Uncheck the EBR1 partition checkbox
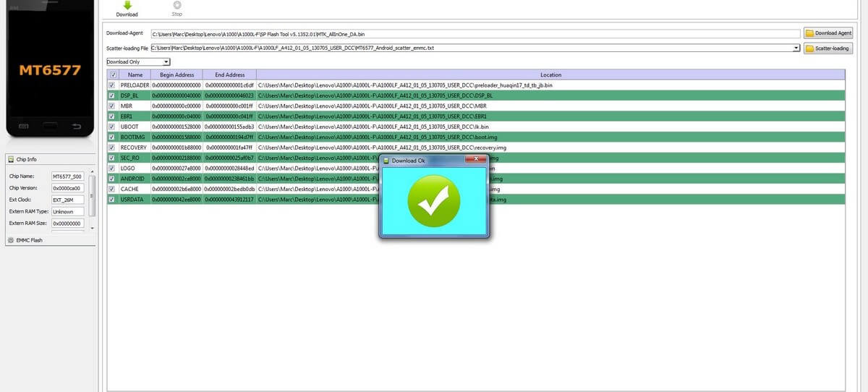This screenshot has height=392, width=868. click(x=111, y=116)
